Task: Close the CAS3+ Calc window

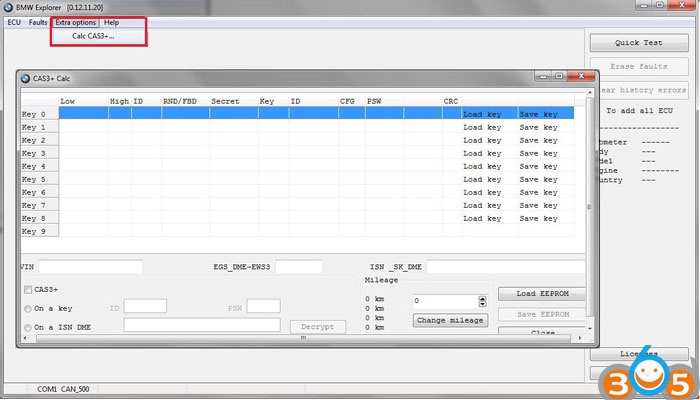Action: pyautogui.click(x=580, y=76)
